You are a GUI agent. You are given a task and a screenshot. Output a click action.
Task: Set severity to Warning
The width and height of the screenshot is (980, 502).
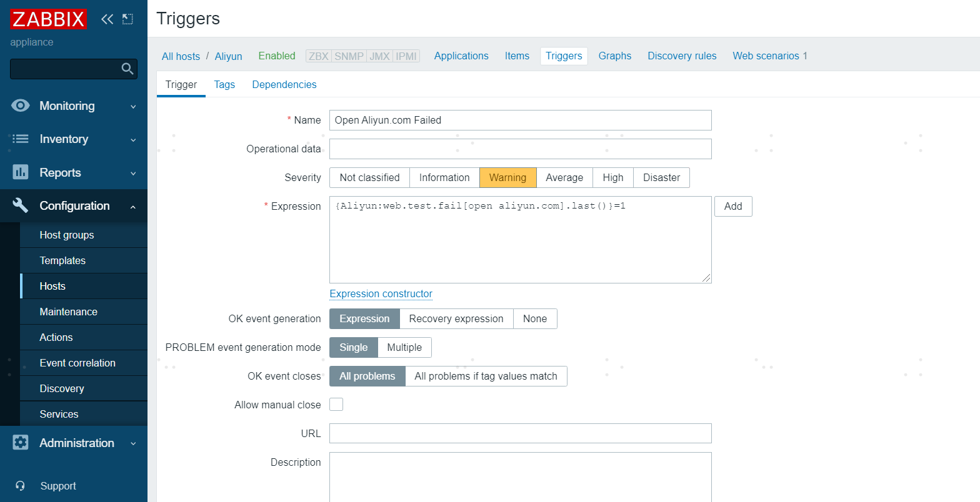click(x=507, y=177)
